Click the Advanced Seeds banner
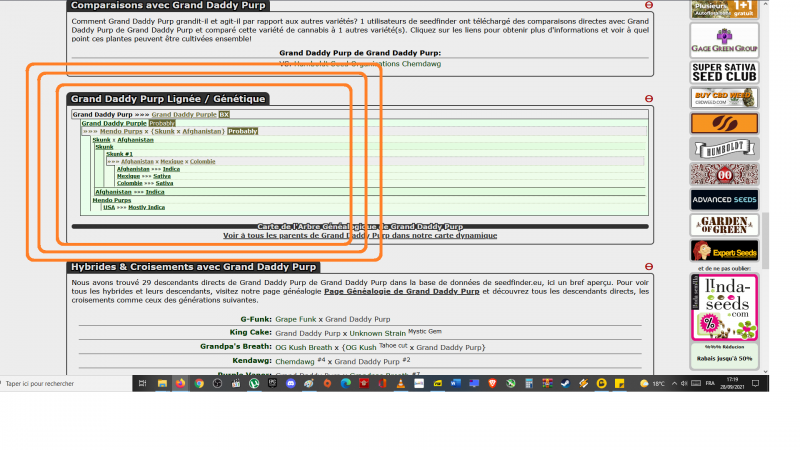 coord(723,200)
